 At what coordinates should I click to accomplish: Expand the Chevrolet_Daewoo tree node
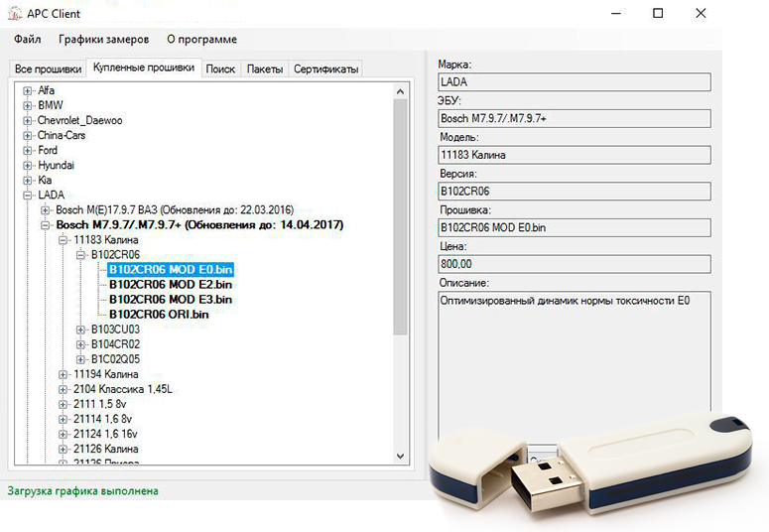28,121
